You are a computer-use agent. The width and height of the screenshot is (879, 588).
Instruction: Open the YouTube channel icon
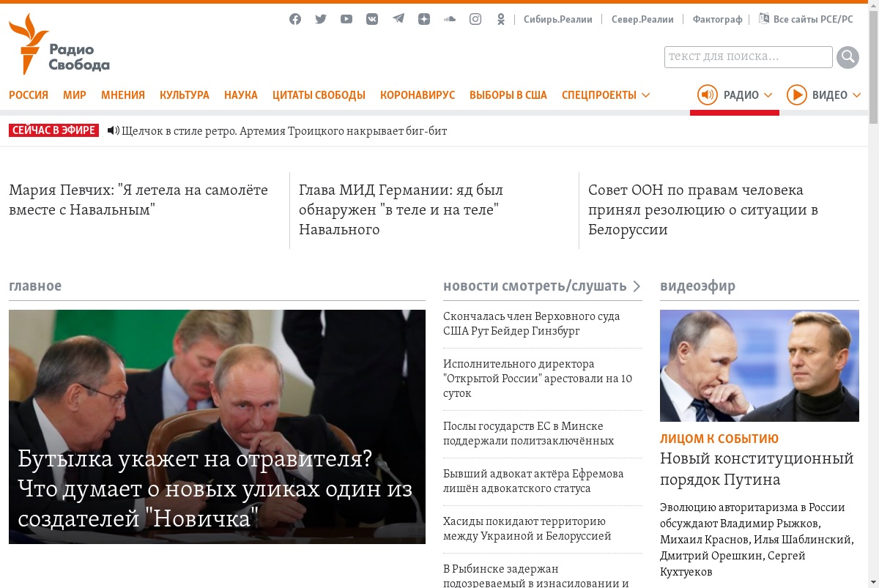click(x=346, y=19)
